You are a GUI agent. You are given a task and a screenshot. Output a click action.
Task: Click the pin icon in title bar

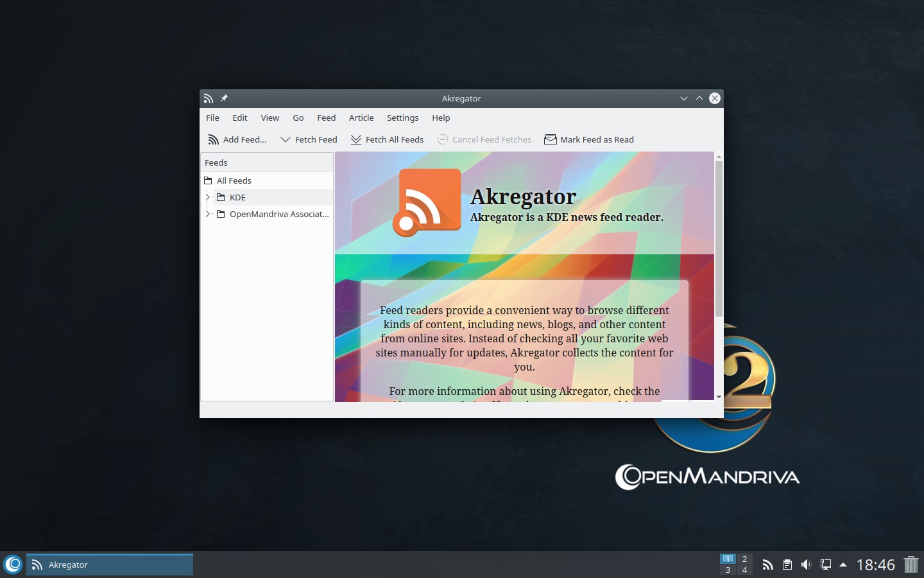click(224, 98)
